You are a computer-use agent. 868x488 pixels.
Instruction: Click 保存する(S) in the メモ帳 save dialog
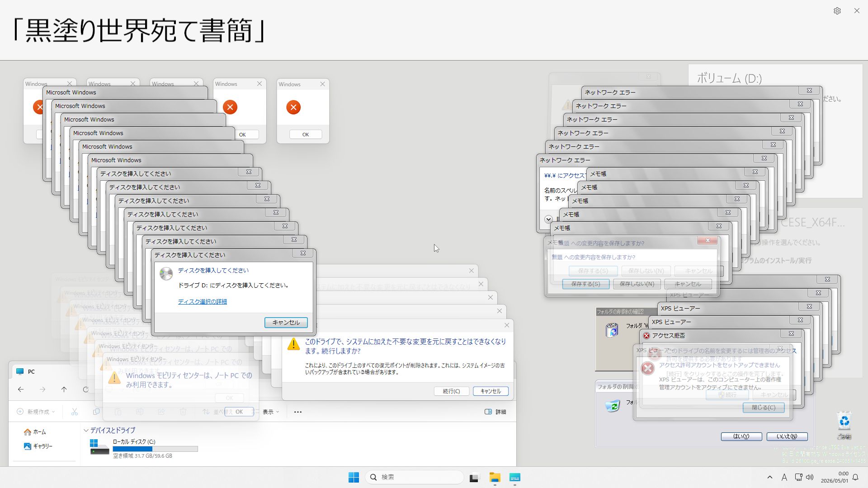[585, 284]
